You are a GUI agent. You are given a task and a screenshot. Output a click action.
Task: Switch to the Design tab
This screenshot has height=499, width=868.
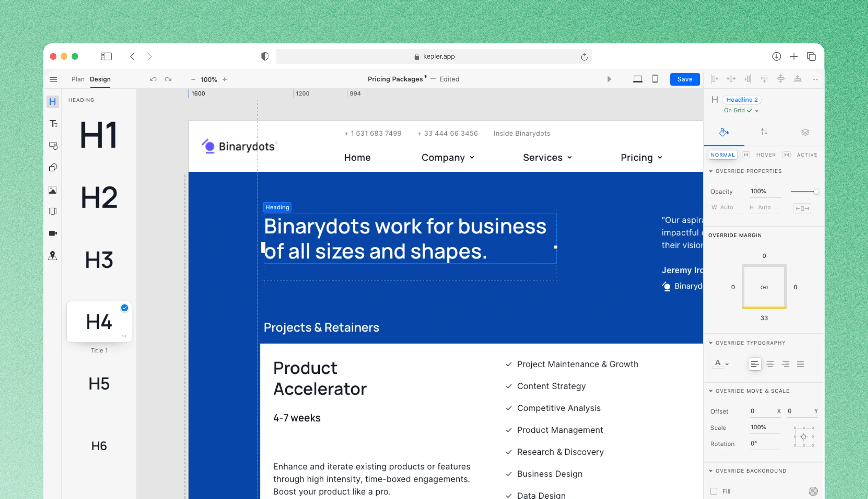click(x=100, y=79)
